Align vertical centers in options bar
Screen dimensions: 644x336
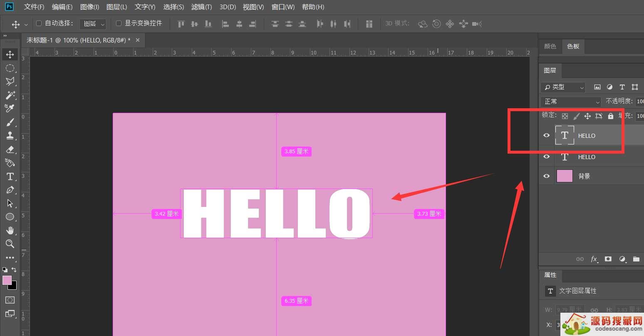click(194, 24)
